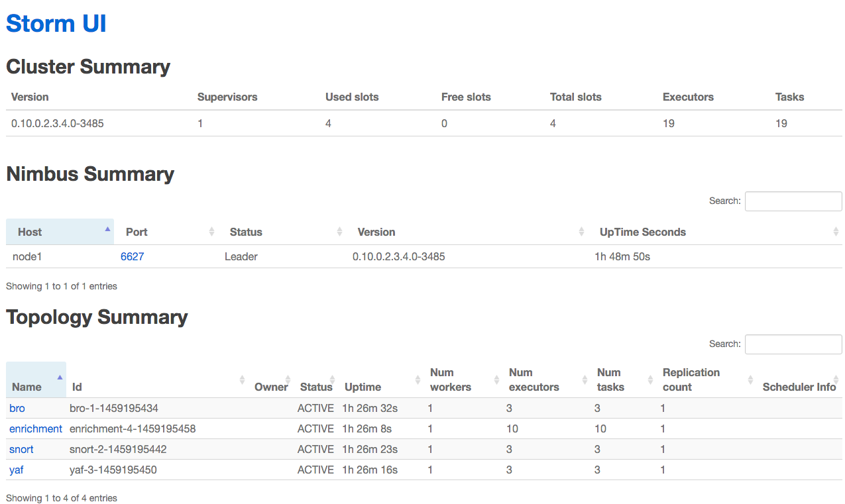Click the Storm UI heading
845x504 pixels.
(x=56, y=23)
